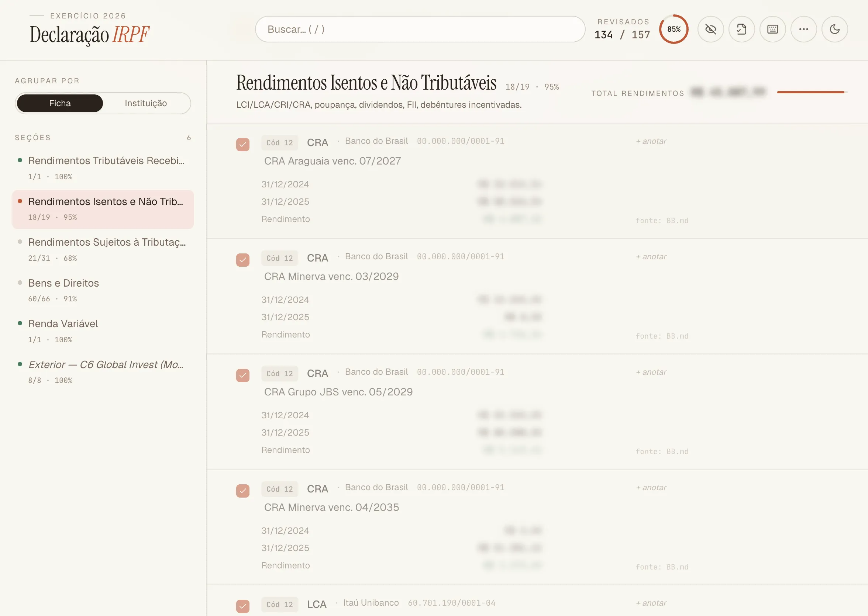The width and height of the screenshot is (868, 616).
Task: Open the more options ellipsis menu
Action: pos(803,29)
